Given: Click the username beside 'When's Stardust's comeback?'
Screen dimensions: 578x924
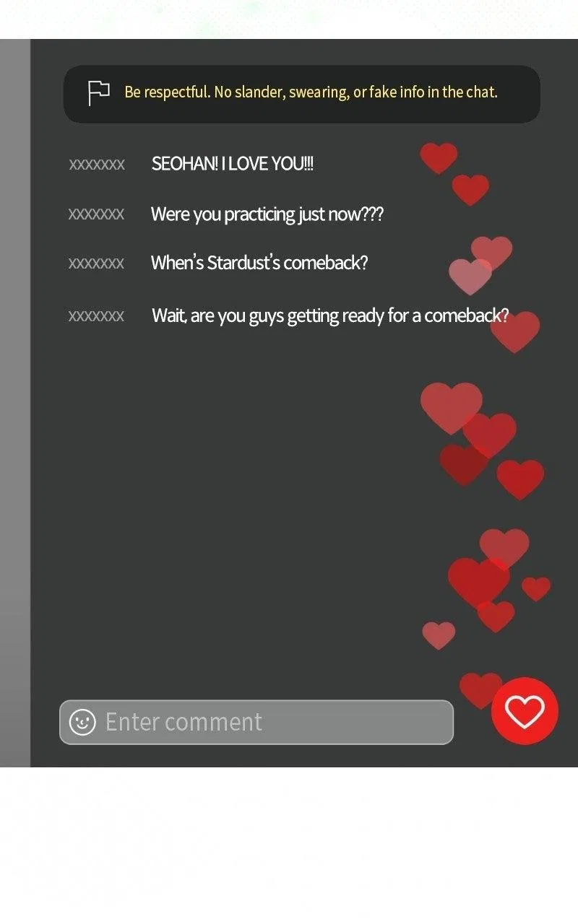Looking at the screenshot, I should (96, 263).
